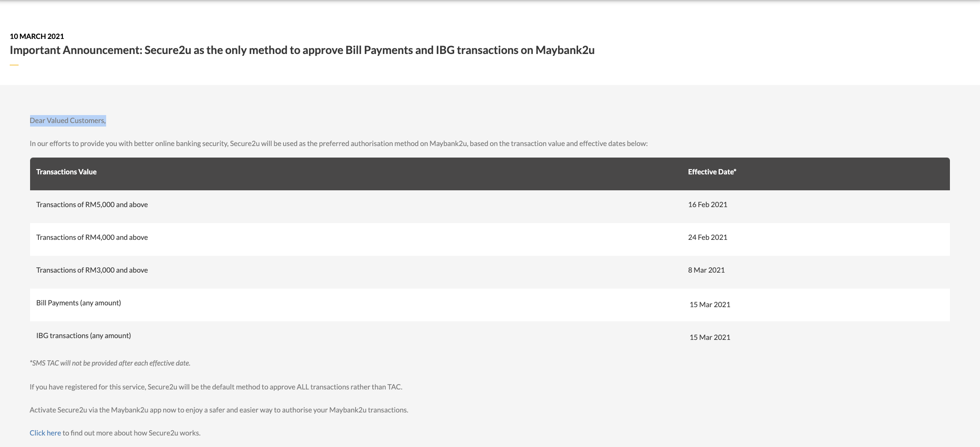Screen dimensions: 980x447
Task: Click the "If you have registered" paragraph
Action: pyautogui.click(x=216, y=387)
